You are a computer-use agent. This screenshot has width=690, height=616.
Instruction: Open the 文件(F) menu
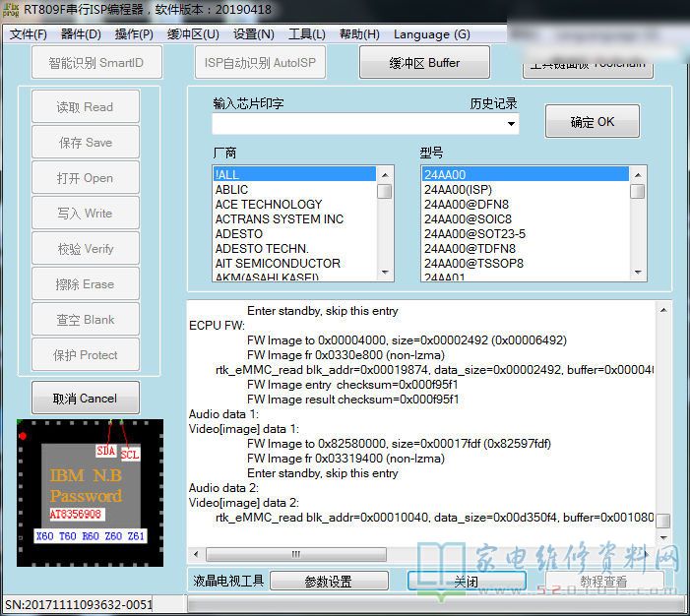tap(29, 34)
